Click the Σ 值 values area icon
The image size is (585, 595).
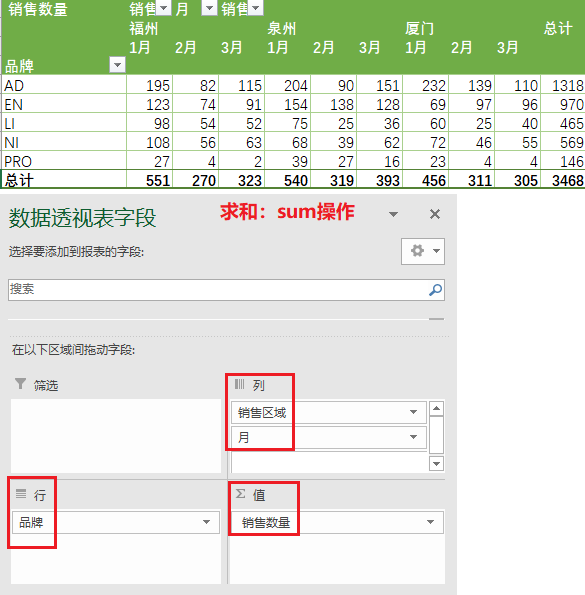coord(241,494)
